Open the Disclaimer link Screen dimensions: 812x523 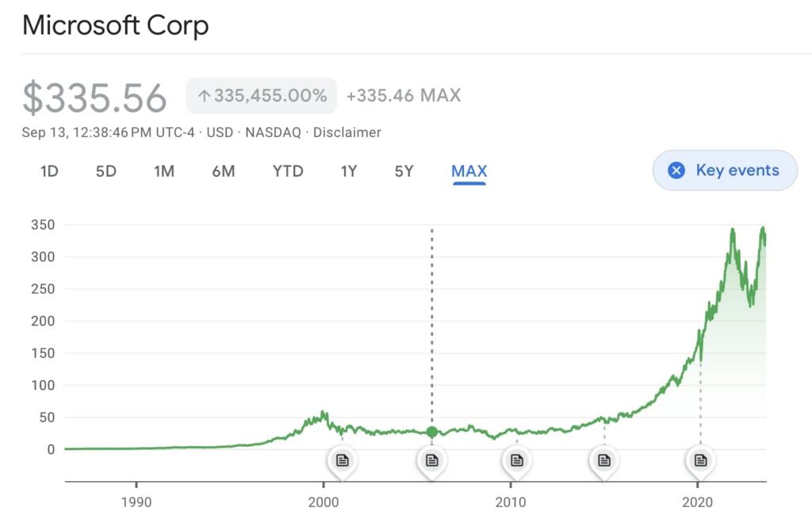(347, 132)
